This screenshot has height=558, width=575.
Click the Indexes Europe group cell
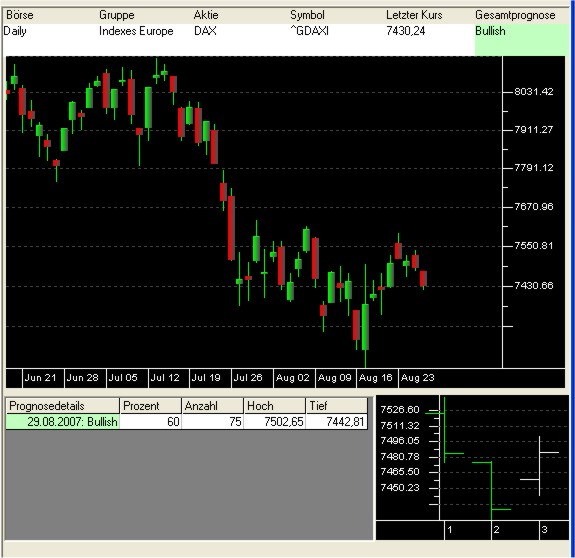click(x=136, y=31)
